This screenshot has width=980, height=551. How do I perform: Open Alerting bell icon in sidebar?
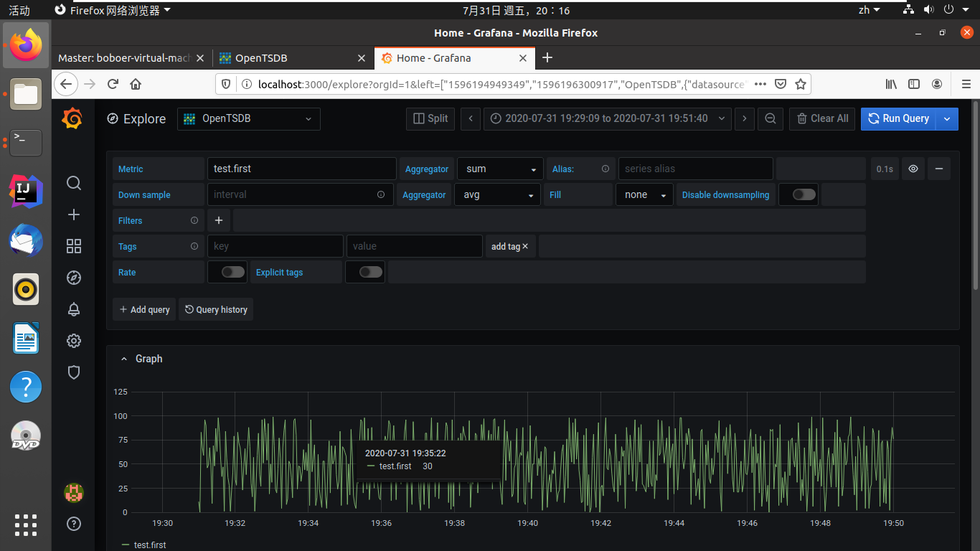(x=73, y=309)
